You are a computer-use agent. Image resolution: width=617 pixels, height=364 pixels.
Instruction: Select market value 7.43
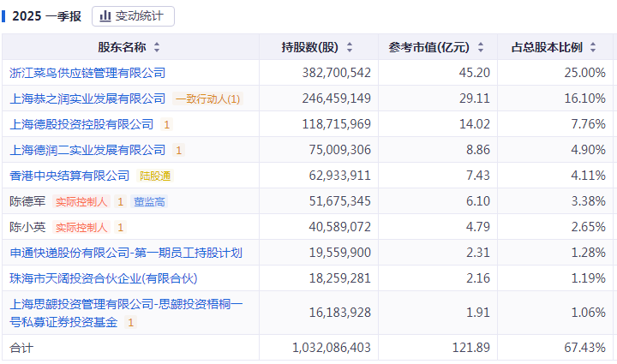point(478,176)
